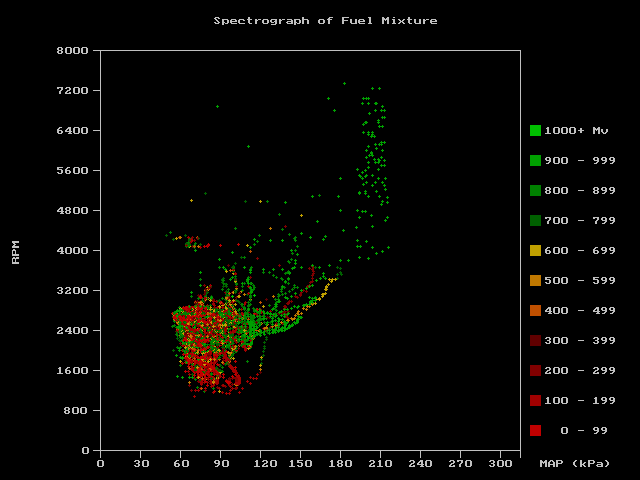Pick the red 0 - 99 legend swatch
The image size is (640, 480).
pos(535,430)
